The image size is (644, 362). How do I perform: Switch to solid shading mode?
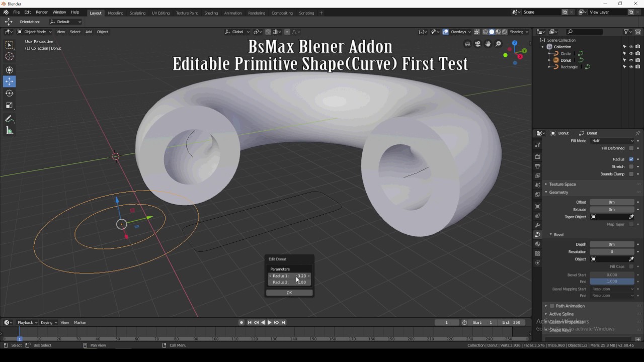pyautogui.click(x=492, y=32)
